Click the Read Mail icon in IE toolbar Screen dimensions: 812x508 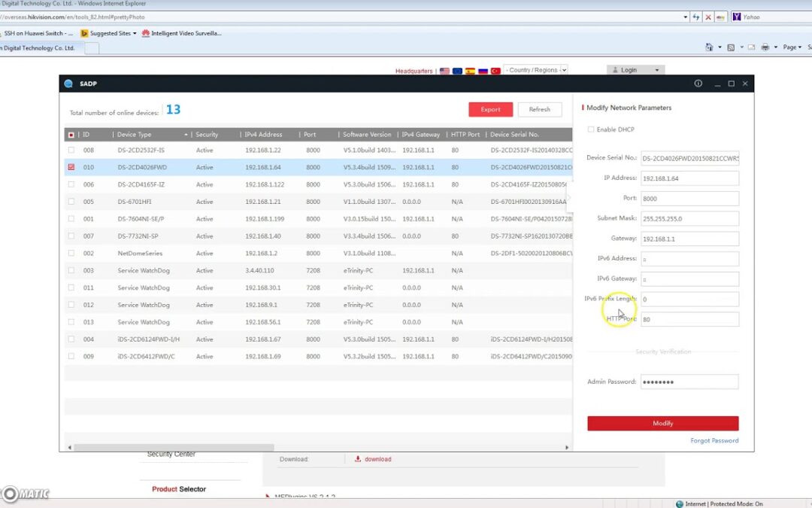coord(751,47)
